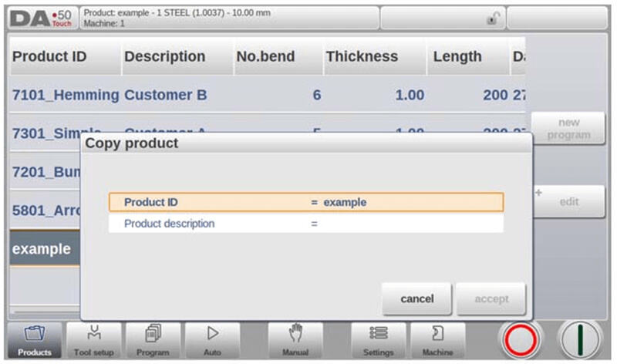Open the Products mode
617x364 pixels.
point(35,340)
